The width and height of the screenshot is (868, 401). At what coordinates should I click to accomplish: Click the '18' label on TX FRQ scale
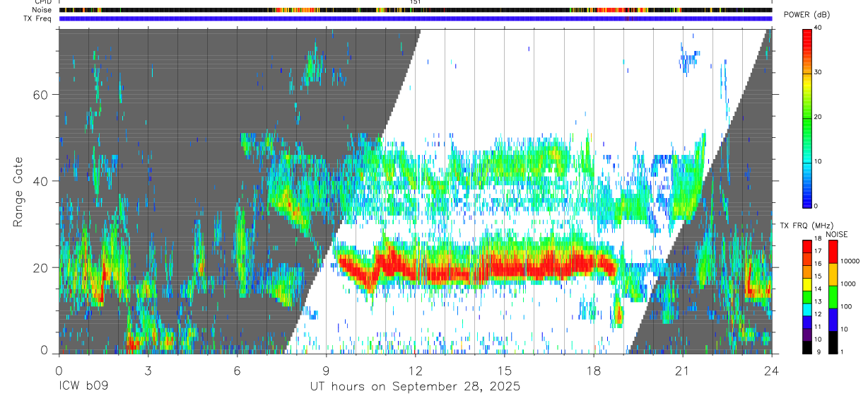click(817, 239)
